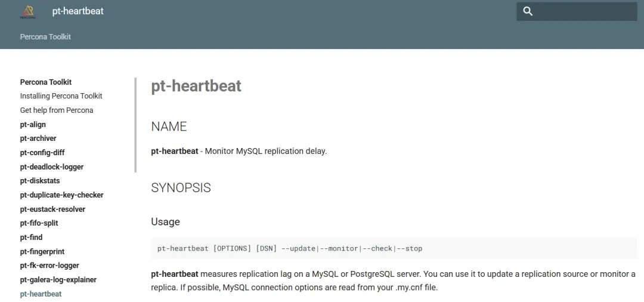Open pt-galera-log-explainer in the sidebar
This screenshot has height=302, width=644.
coord(58,280)
